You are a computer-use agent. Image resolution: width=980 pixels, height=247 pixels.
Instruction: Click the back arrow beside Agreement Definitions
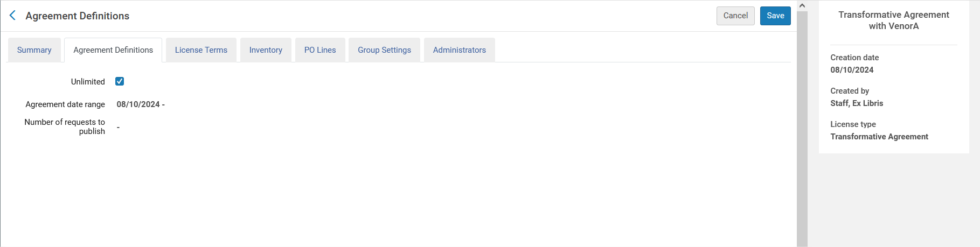tap(13, 16)
